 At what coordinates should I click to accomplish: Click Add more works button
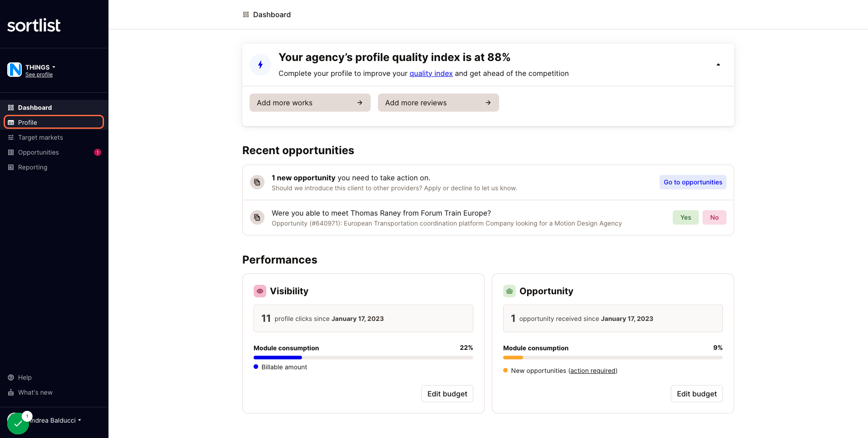tap(310, 103)
